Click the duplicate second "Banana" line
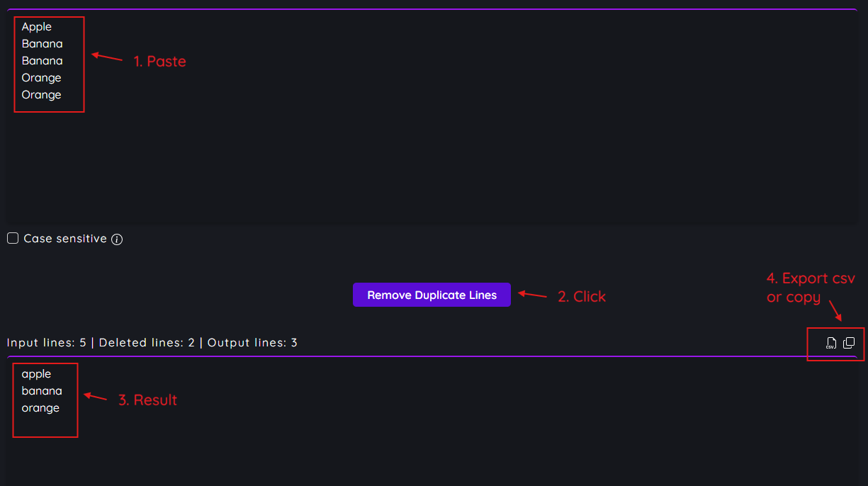This screenshot has height=486, width=868. 42,60
